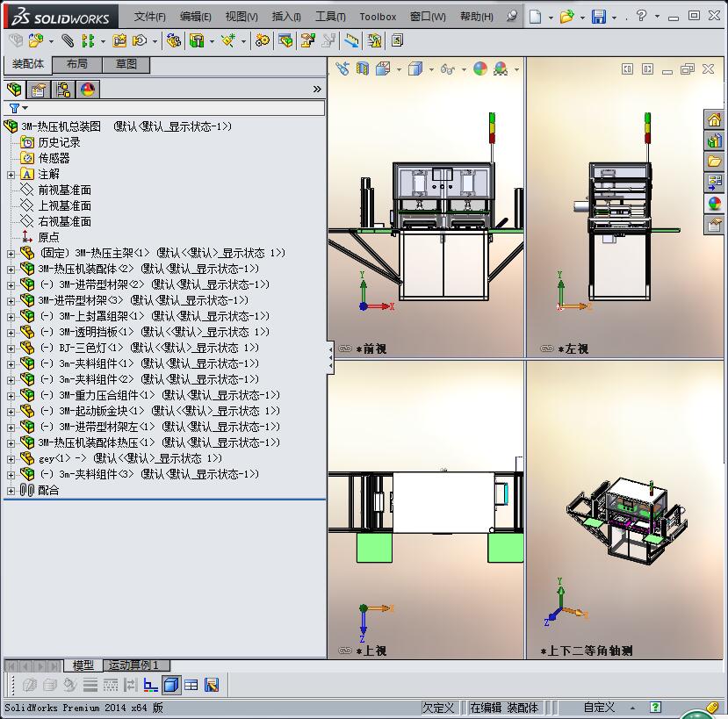Click the Interference Detection warning icon
The image size is (728, 719).
(374, 41)
